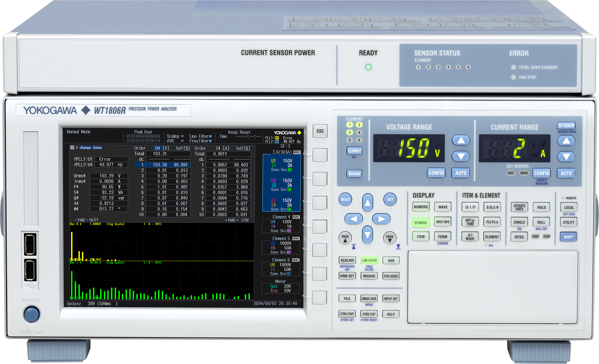The width and height of the screenshot is (599, 364).
Task: Tap the voltage range down arrow
Action: click(x=461, y=156)
